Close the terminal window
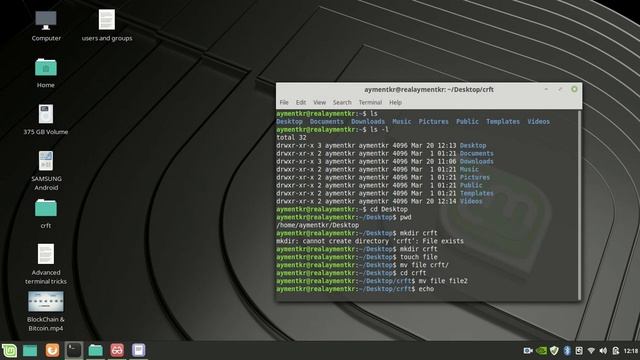Screen dimensions: 640x360 [x=574, y=89]
